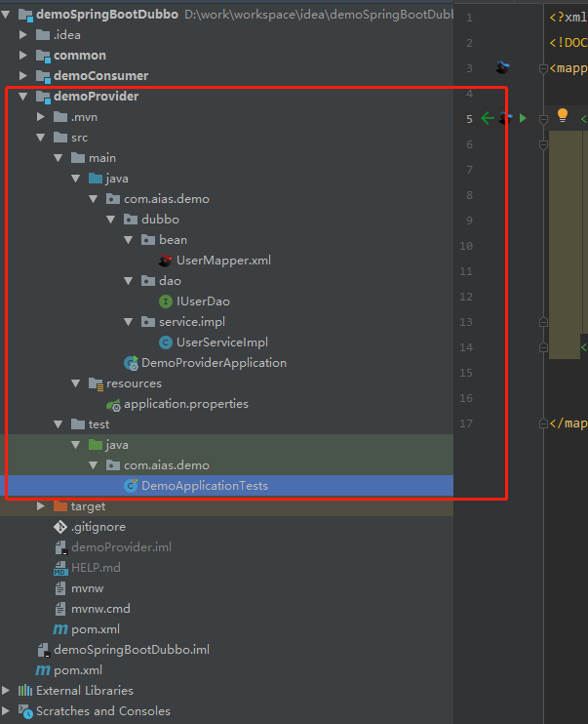Image resolution: width=588 pixels, height=724 pixels.
Task: Collapse the dubbo package
Action: (x=111, y=220)
